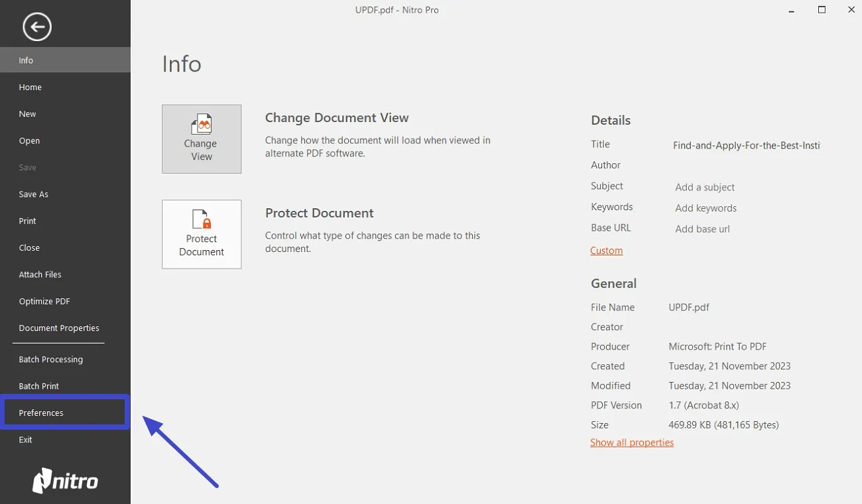Close the current document
Screen dimensions: 862x504
pyautogui.click(x=29, y=247)
